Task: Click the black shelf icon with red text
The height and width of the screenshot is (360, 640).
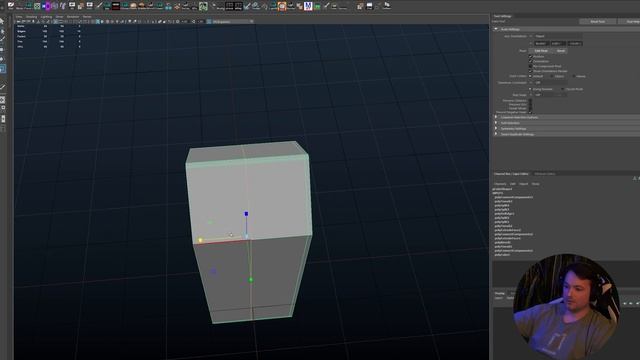Action: 116,6
